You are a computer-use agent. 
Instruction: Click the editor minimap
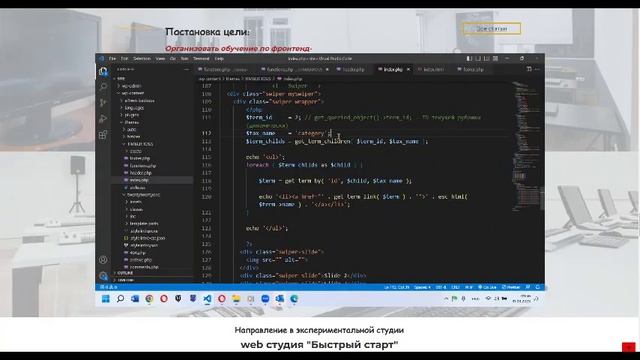[527, 147]
